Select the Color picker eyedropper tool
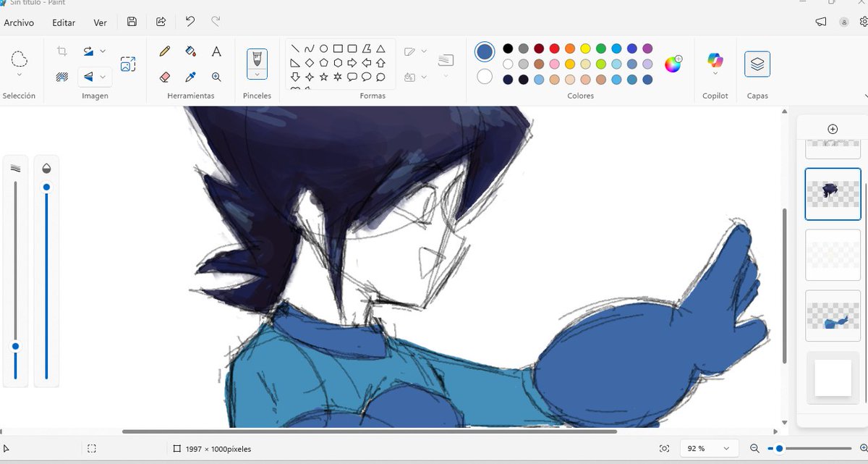This screenshot has width=868, height=464. 190,76
